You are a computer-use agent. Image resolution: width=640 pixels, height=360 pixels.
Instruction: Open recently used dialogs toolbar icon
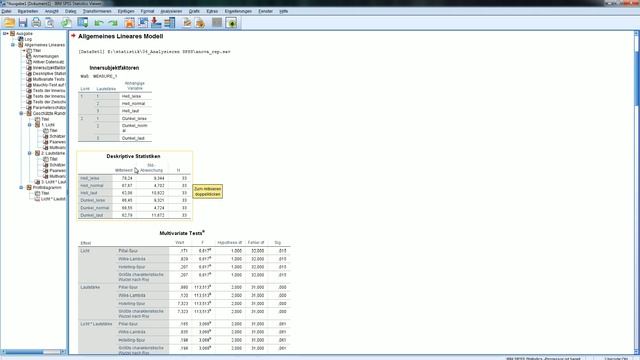point(83,23)
